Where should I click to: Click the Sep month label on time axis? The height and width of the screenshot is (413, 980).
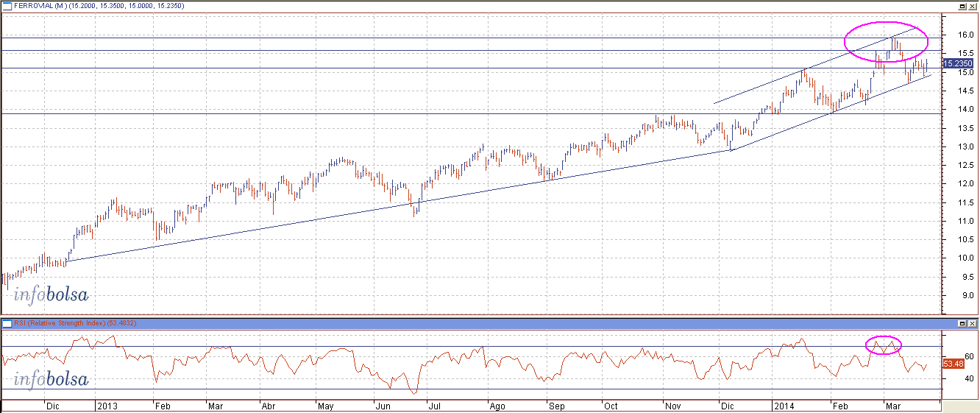(x=556, y=406)
